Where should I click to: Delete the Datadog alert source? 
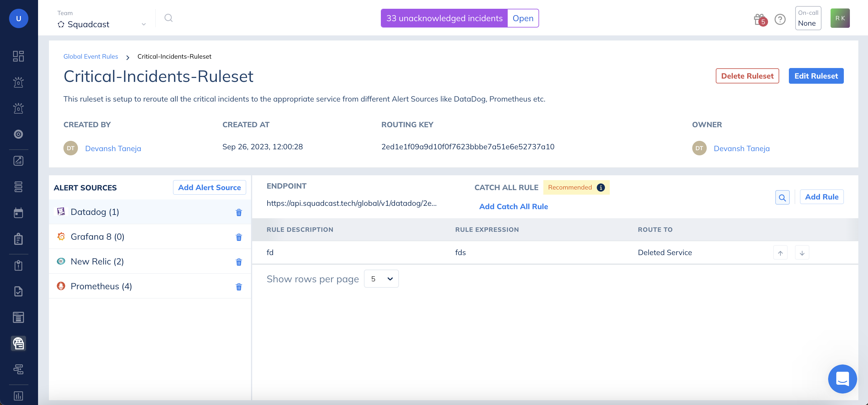(x=239, y=212)
